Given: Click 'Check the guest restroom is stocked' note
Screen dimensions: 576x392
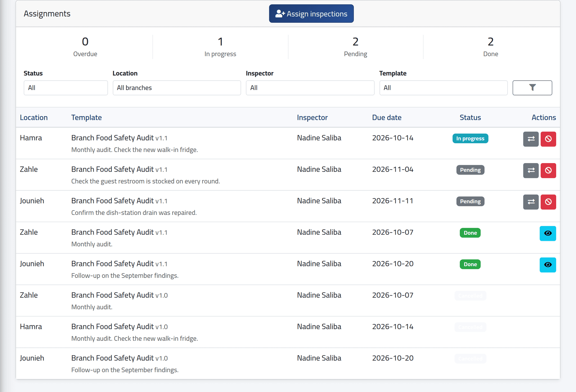Looking at the screenshot, I should [145, 181].
